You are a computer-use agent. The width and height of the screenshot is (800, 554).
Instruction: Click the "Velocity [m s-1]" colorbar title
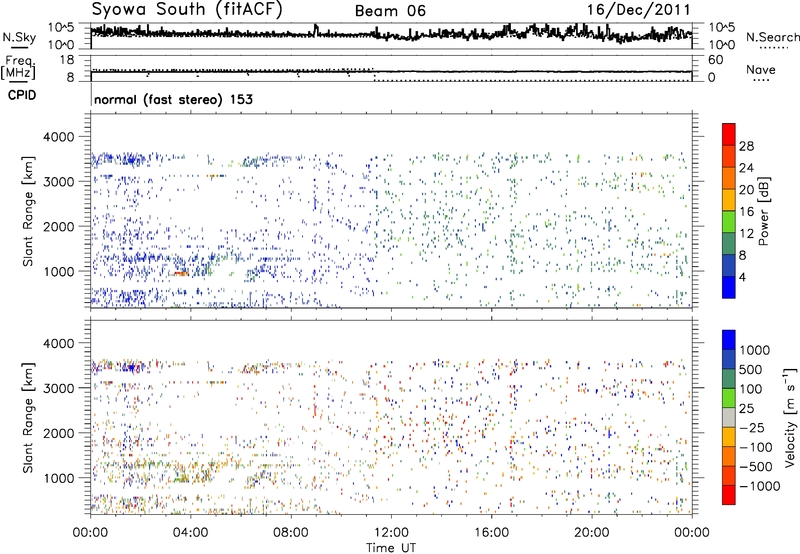click(791, 417)
